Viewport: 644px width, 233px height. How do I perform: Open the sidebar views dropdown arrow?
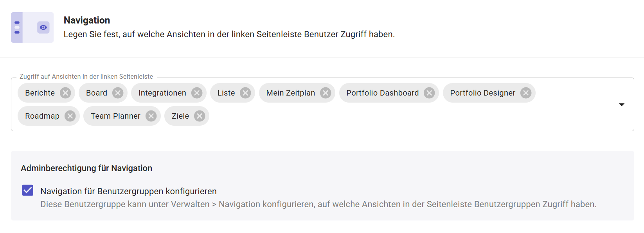tap(622, 105)
